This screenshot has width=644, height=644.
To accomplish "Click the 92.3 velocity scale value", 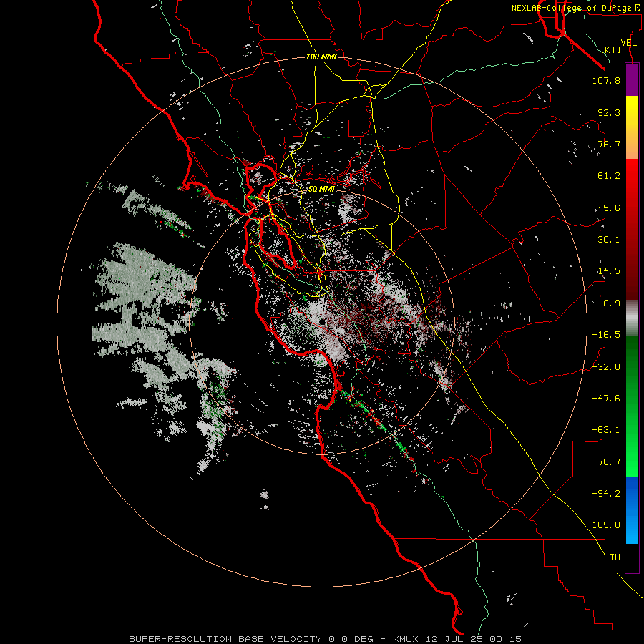I will click(x=609, y=112).
